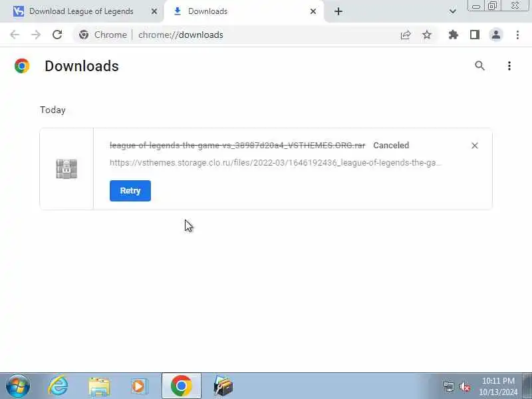Select the Downloads tab
This screenshot has width=532, height=399.
[x=207, y=11]
